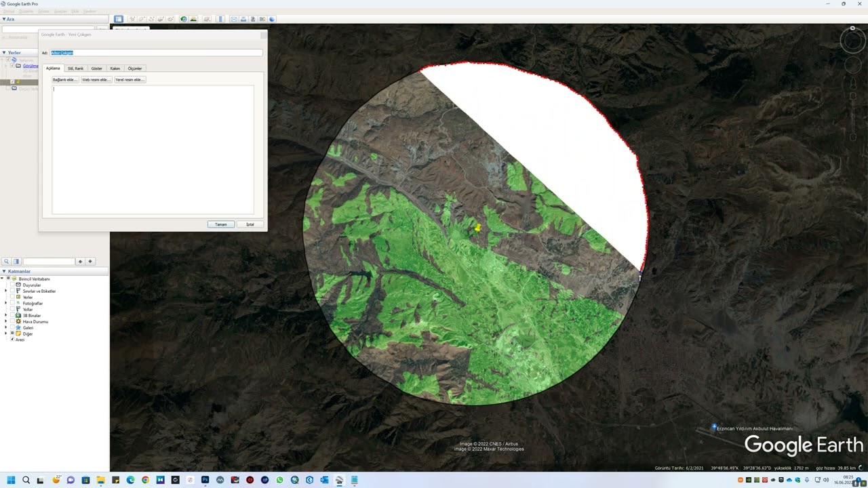868x488 pixels.
Task: Click the Save Image toolbar icon
Action: pos(253,19)
